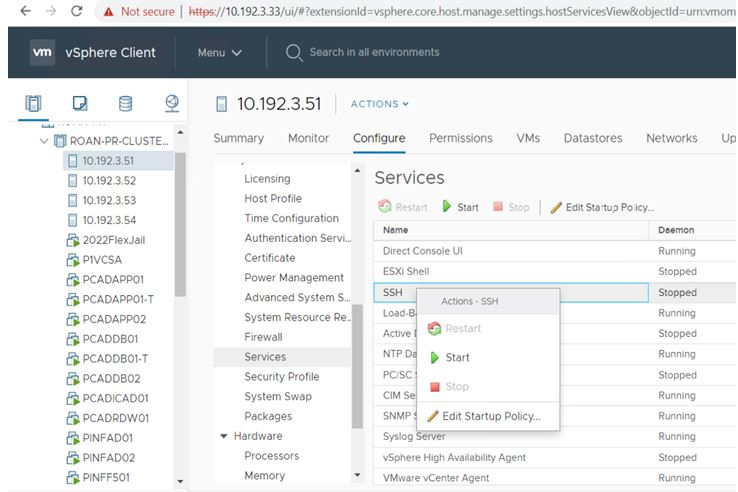Open Storage inventory view icon
Viewport: 738px width, 492px height.
click(x=125, y=103)
